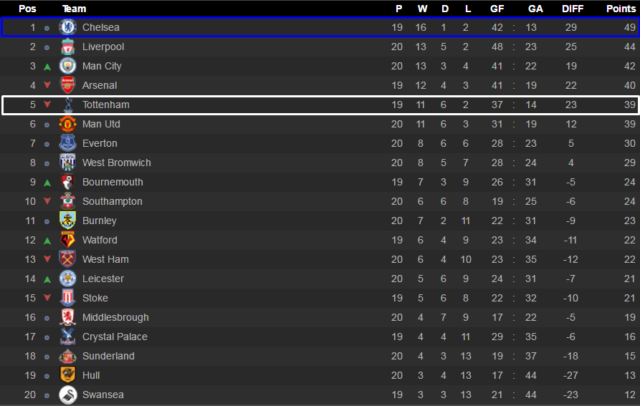Click the Swansea white swan crest
The height and width of the screenshot is (406, 640).
click(68, 395)
